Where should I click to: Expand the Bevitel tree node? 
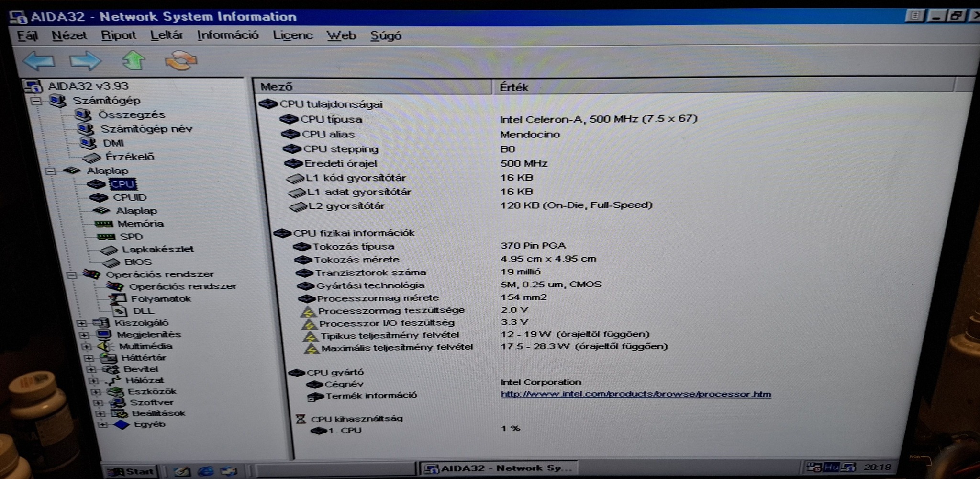click(x=91, y=369)
